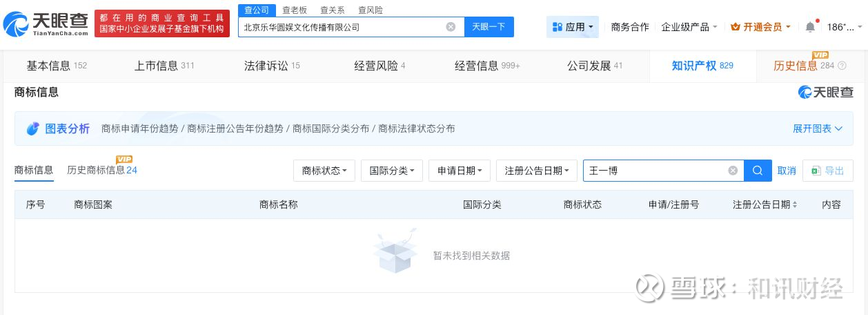Click the magnifier search button
Viewport: 868px width, 315px height.
[758, 171]
